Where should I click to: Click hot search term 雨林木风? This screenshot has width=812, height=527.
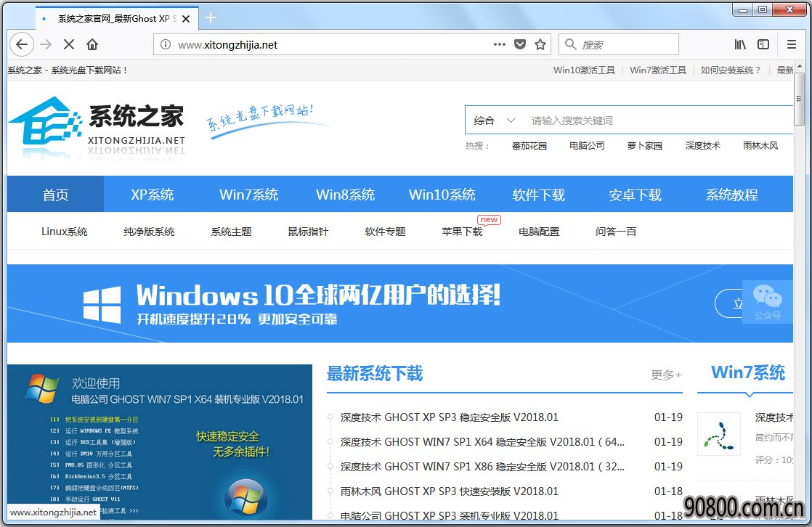click(760, 145)
